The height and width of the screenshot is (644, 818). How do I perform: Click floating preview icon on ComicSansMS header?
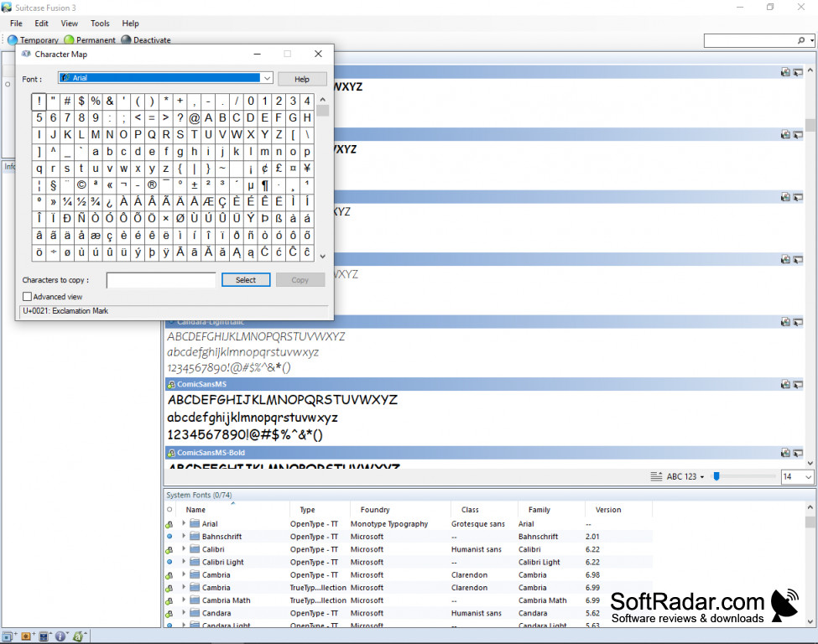click(798, 384)
